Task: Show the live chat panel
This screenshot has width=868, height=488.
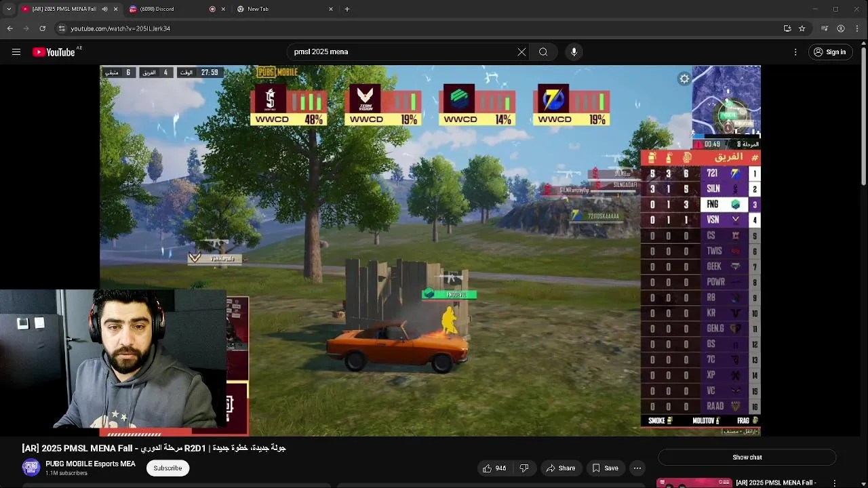Action: pyautogui.click(x=747, y=457)
